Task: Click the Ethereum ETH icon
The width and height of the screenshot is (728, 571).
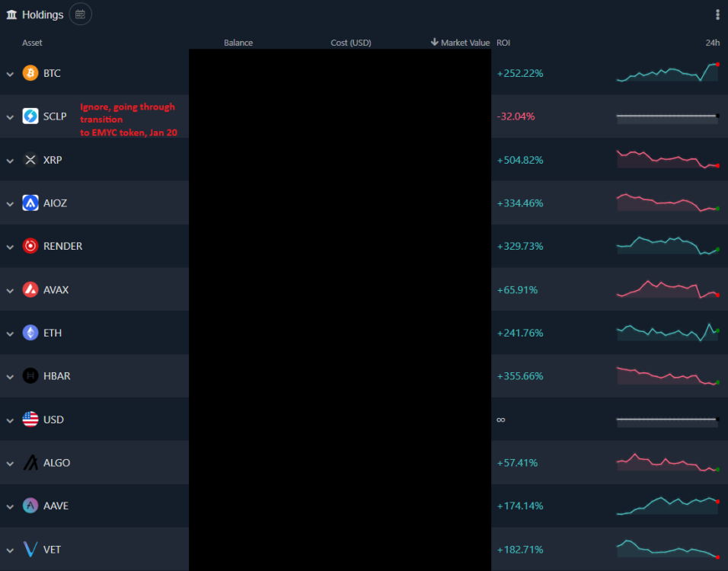Action: tap(30, 333)
